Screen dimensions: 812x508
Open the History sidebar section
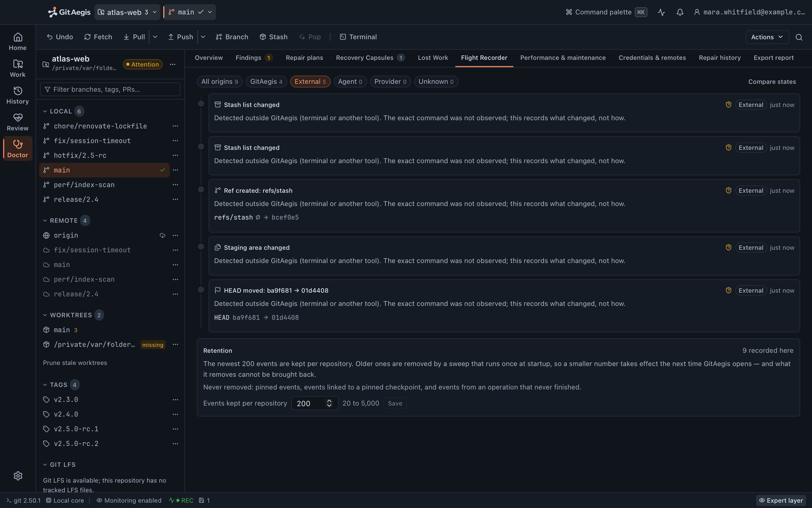point(17,95)
